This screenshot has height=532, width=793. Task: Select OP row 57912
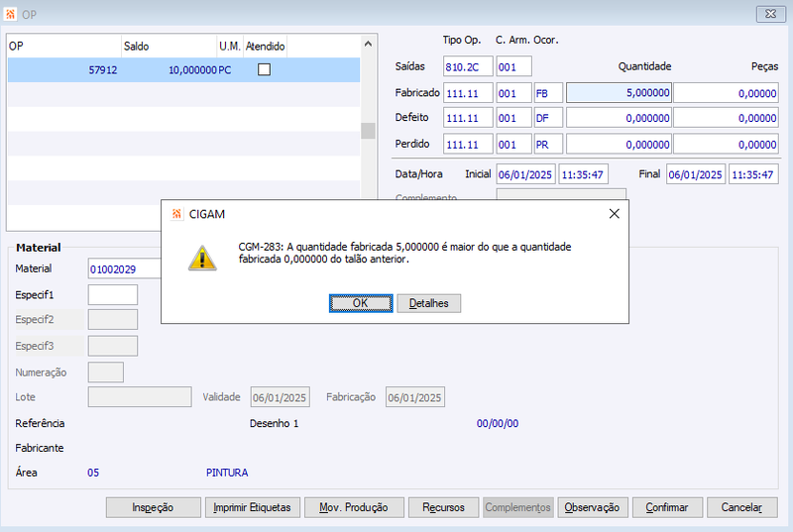click(183, 69)
